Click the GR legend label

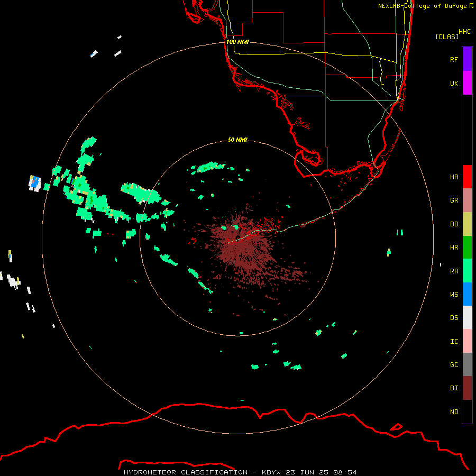click(454, 200)
